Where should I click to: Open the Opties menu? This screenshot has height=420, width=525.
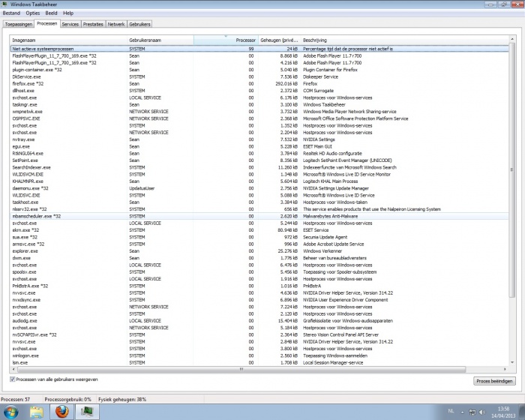pos(33,13)
